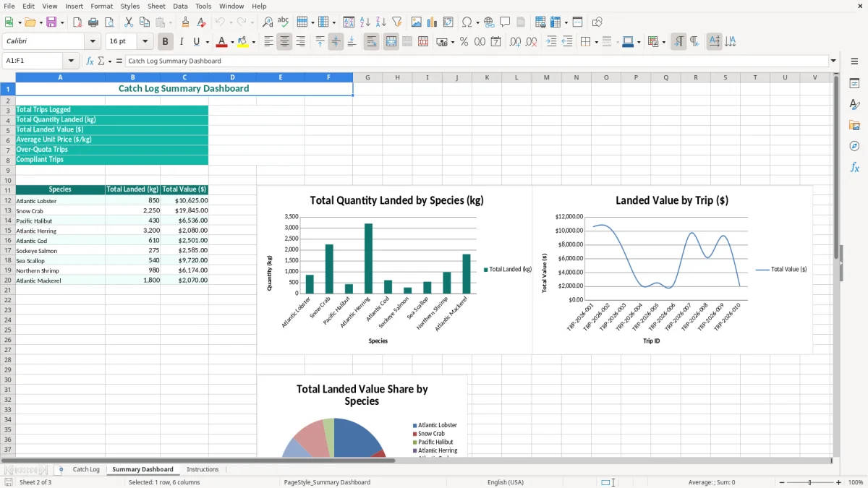Image resolution: width=868 pixels, height=488 pixels.
Task: Click the 100% zoom level
Action: click(x=856, y=482)
